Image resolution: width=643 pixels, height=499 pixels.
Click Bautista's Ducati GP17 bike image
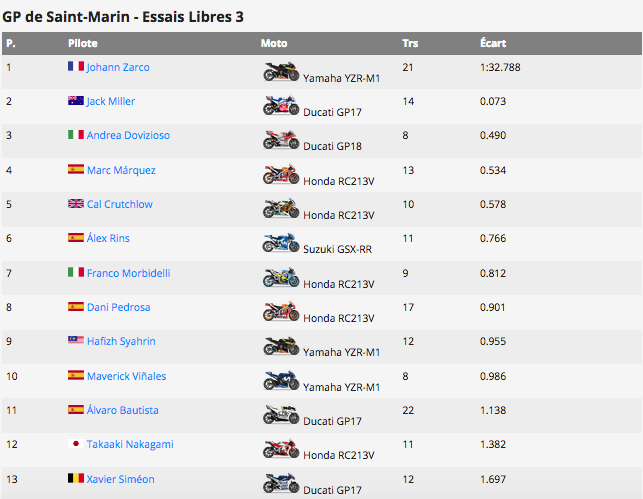tap(281, 415)
